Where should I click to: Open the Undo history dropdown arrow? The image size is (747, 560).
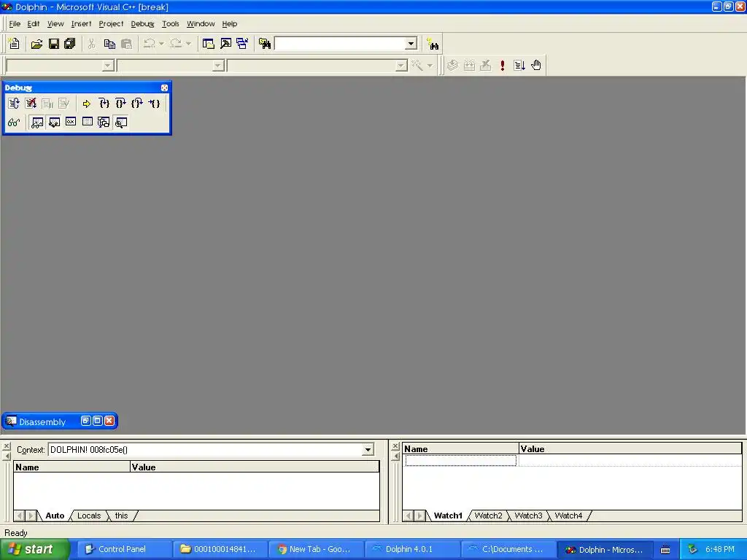point(161,44)
